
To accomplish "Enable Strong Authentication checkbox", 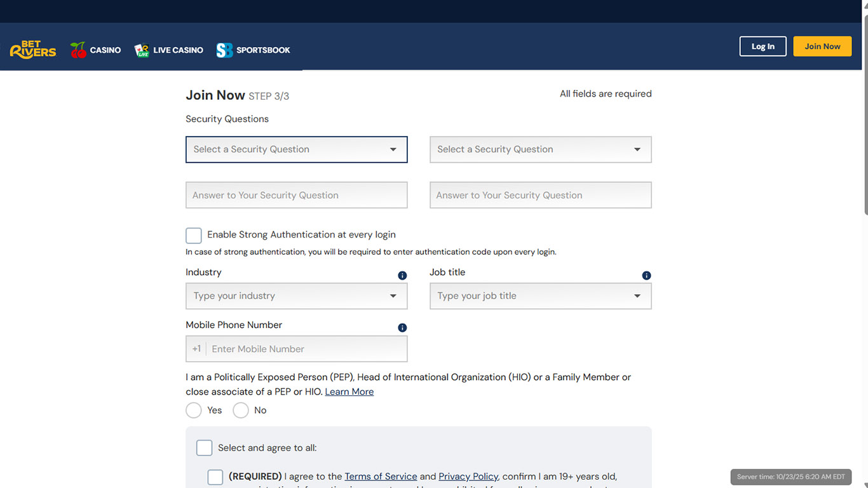I will click(194, 236).
